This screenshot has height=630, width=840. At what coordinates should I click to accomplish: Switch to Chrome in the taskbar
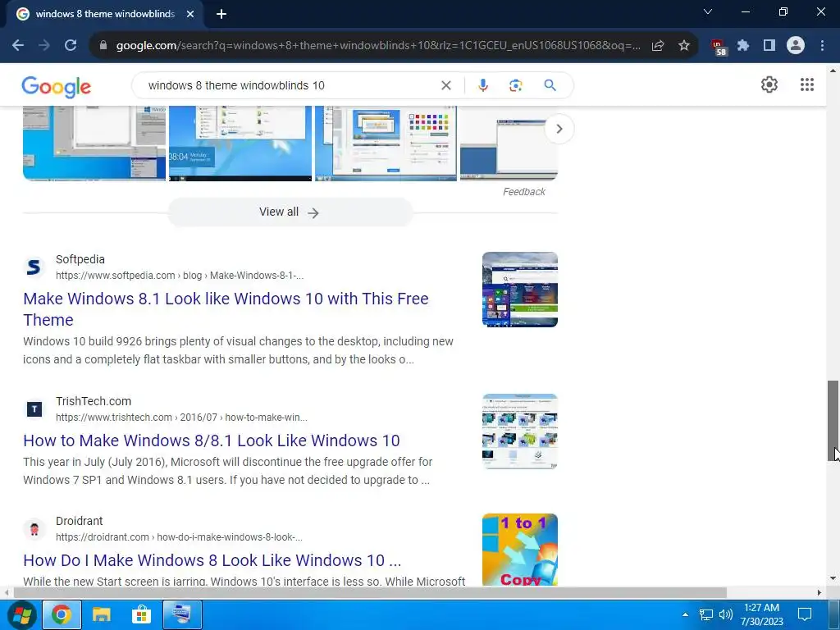(61, 615)
